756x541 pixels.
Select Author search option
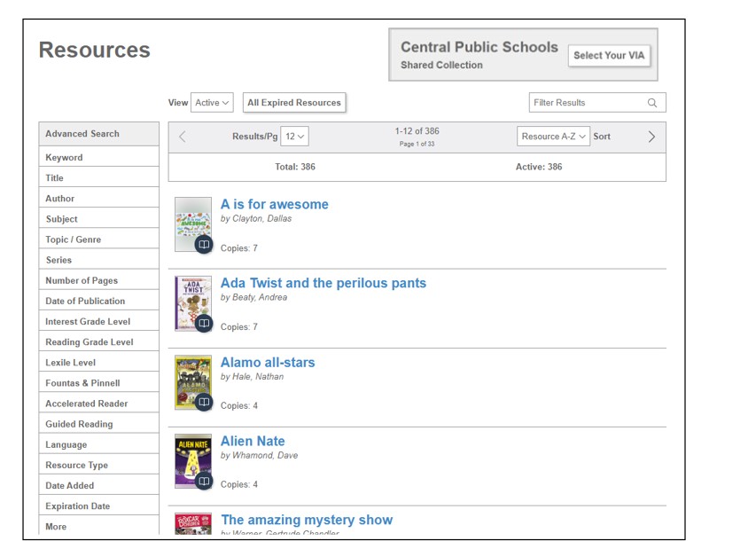click(x=99, y=199)
